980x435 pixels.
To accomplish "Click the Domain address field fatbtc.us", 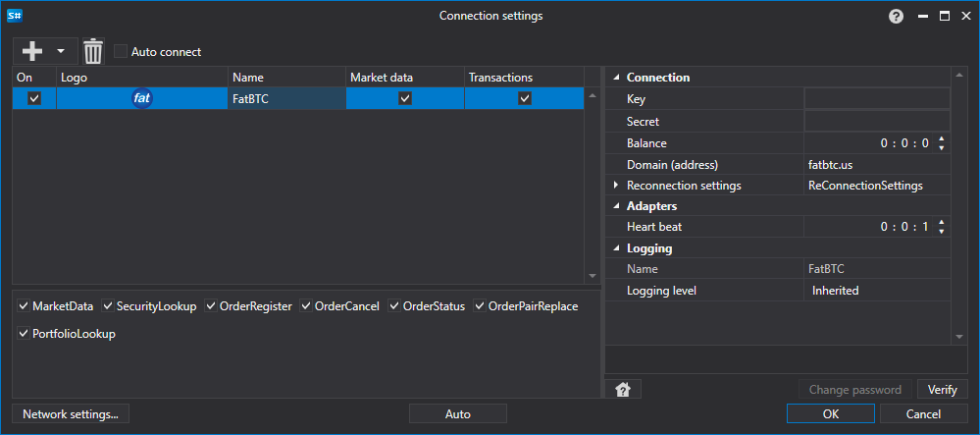I will [x=878, y=165].
